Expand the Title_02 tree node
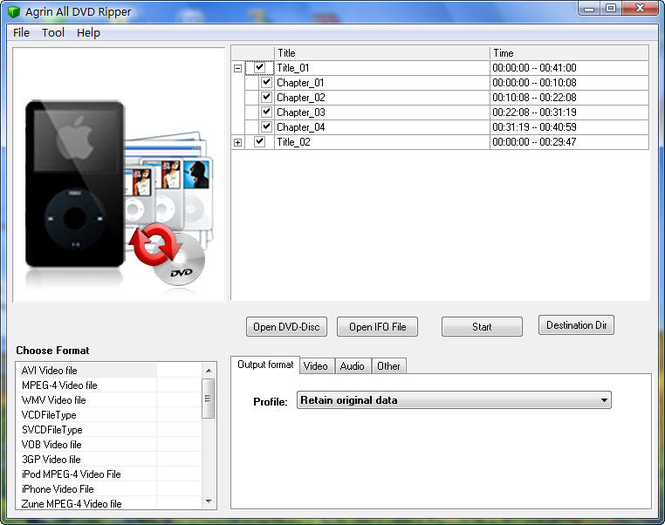 [x=238, y=142]
